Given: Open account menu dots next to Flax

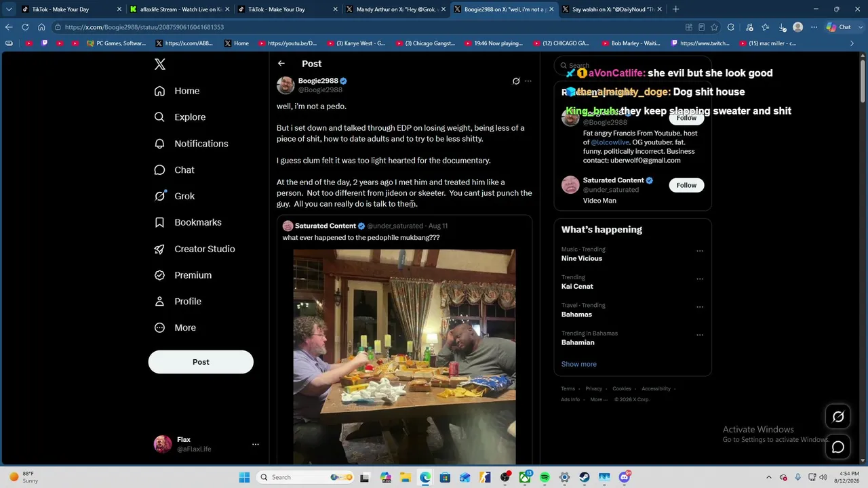Looking at the screenshot, I should coord(256,445).
